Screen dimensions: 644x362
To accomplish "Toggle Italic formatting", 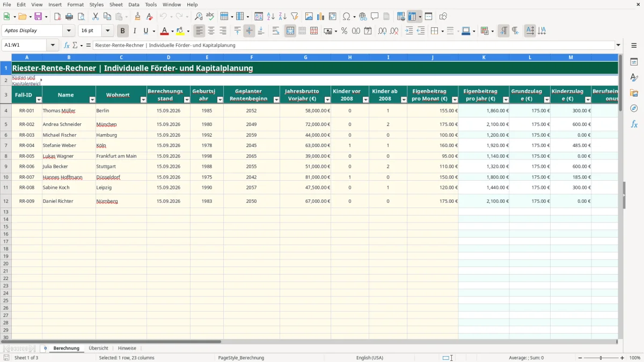I will coord(135,31).
